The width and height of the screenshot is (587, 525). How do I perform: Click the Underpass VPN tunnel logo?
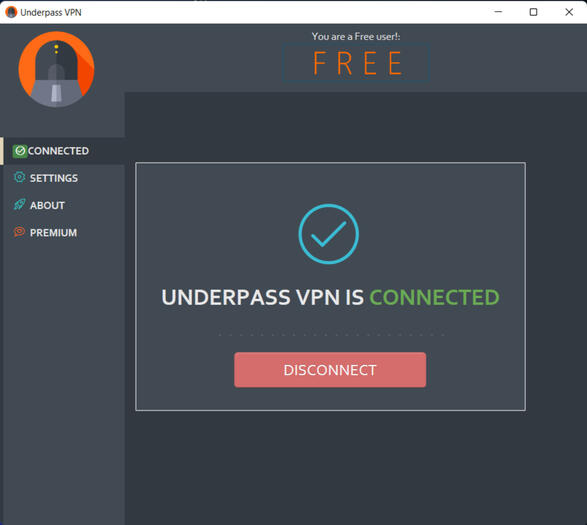[x=56, y=69]
